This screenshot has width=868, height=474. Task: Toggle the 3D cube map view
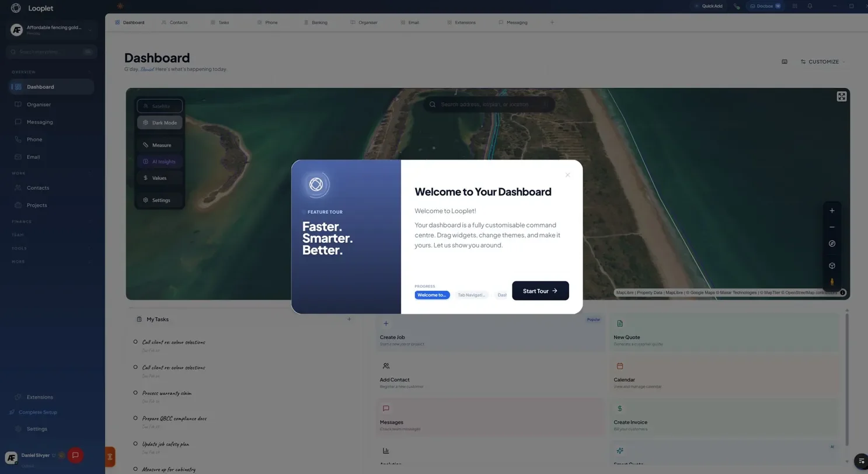[x=832, y=266]
